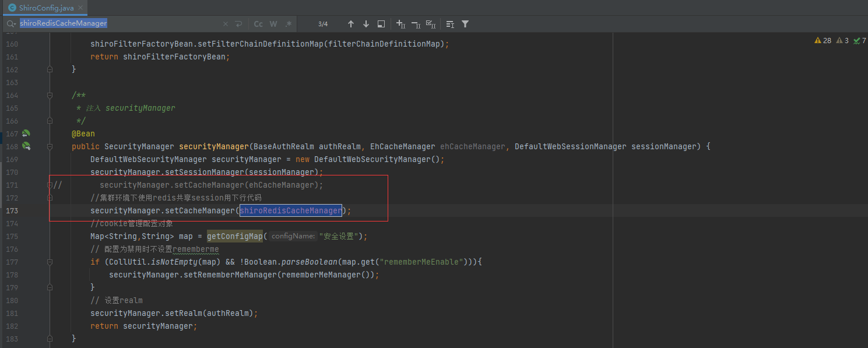Viewport: 868px width, 348px height.
Task: Click the search filter funnel icon
Action: [465, 24]
